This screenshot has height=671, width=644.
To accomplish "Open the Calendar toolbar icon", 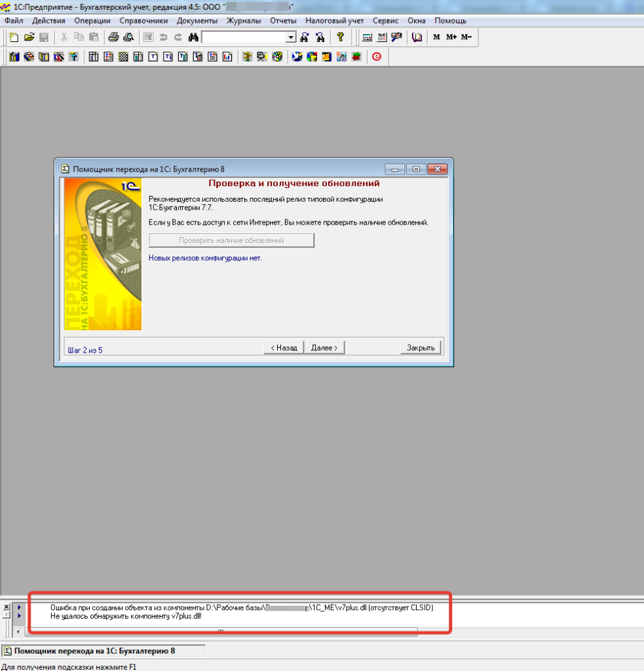I will pos(382,37).
